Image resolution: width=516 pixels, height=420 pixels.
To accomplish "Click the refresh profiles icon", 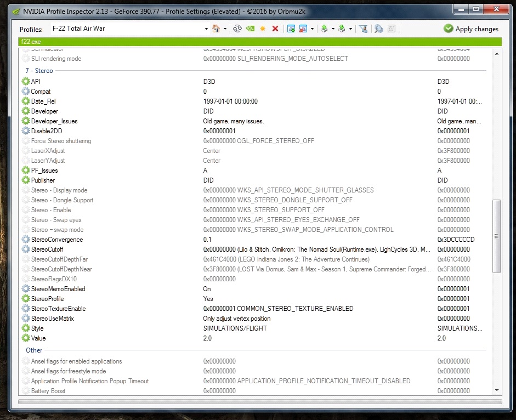I will (237, 29).
